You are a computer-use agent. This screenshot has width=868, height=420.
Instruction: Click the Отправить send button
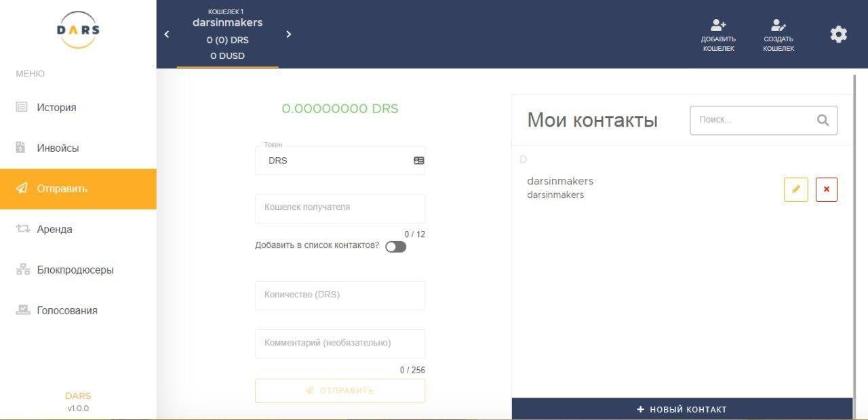click(340, 391)
